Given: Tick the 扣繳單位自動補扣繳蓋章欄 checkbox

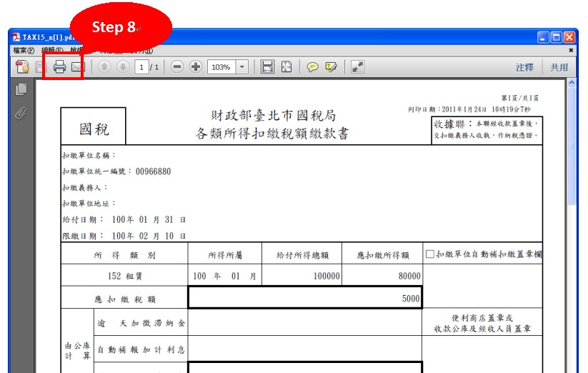Looking at the screenshot, I should [x=430, y=254].
